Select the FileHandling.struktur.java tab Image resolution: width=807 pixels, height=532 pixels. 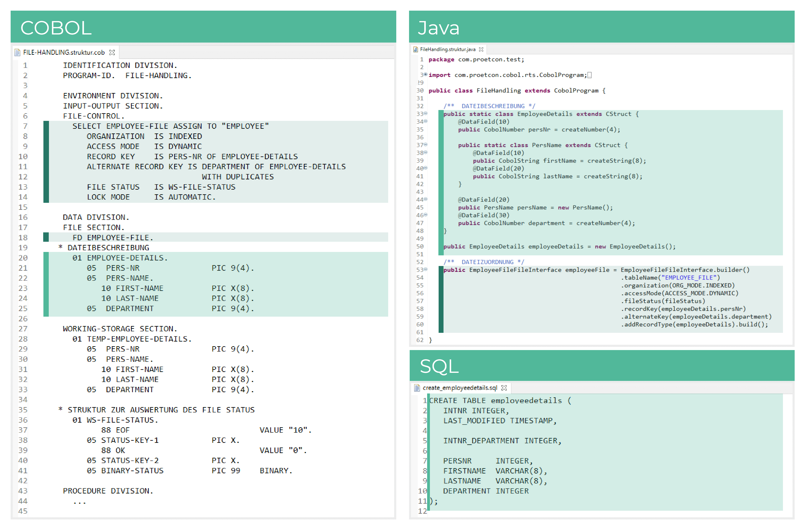pyautogui.click(x=448, y=49)
